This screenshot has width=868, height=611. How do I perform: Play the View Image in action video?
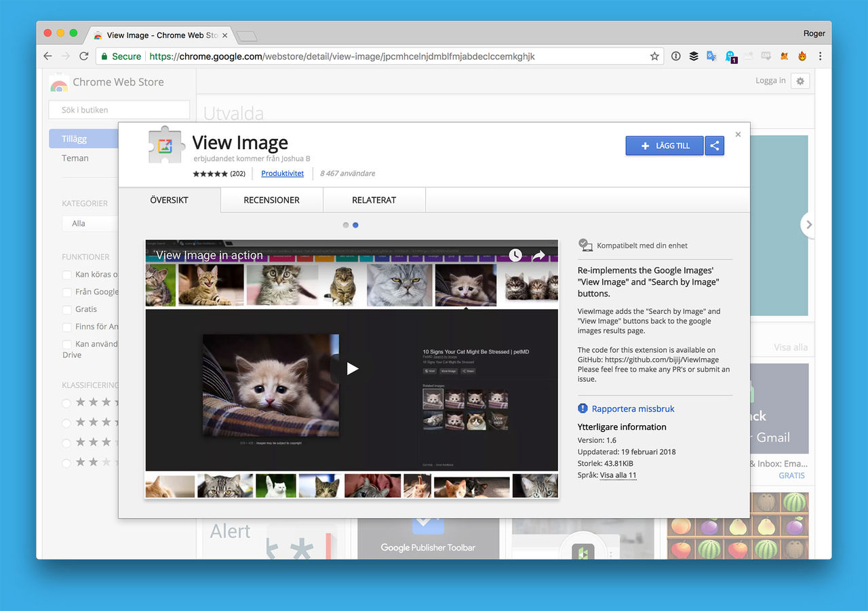point(351,368)
